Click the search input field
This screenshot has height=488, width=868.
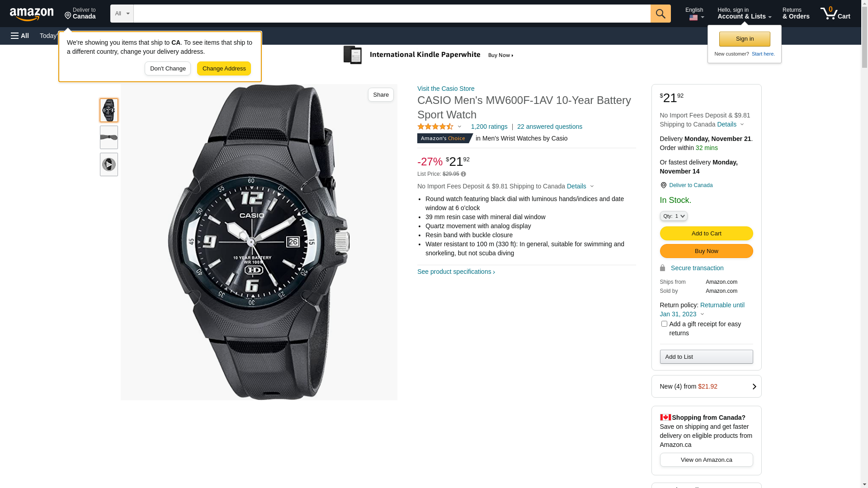click(392, 14)
